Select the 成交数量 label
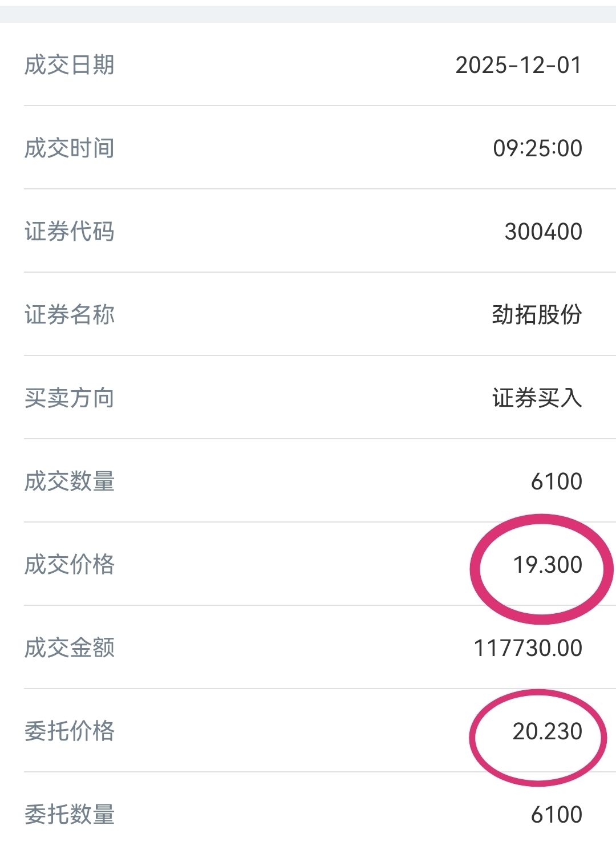The image size is (616, 850). (70, 481)
